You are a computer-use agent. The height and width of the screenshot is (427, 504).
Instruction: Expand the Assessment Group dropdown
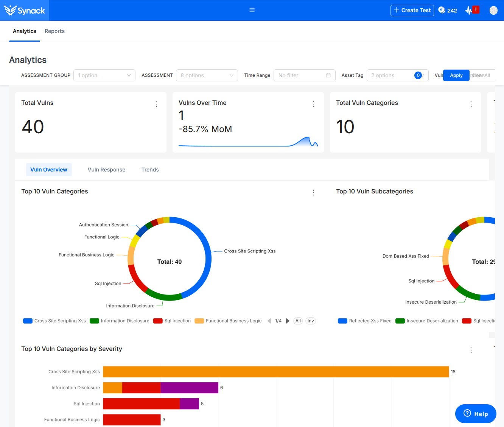104,75
